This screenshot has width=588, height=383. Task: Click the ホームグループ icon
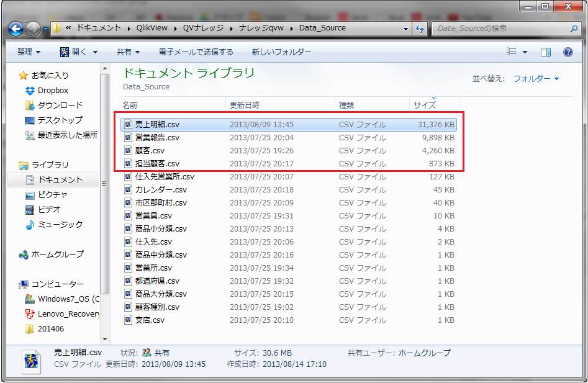coord(23,255)
